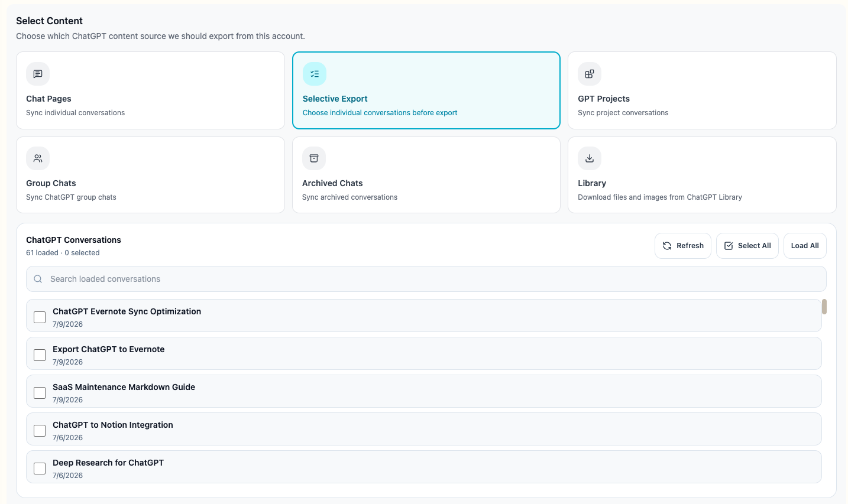Click 7/9/2026 date under SaaS Maintenance
Image resolution: width=848 pixels, height=504 pixels.
click(x=67, y=400)
